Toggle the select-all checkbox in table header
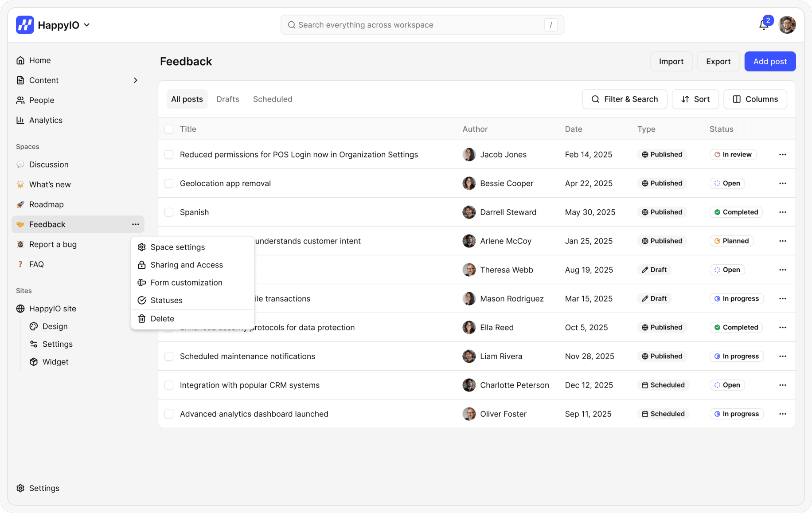Screen dimensions: 812x513 (x=169, y=129)
